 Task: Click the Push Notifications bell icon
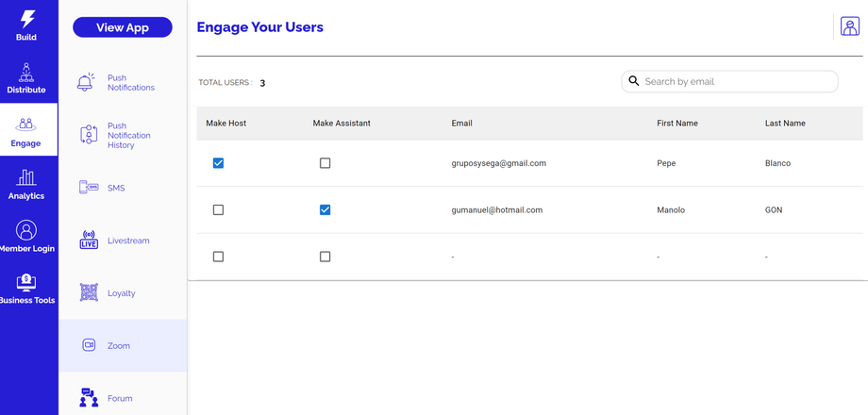click(86, 82)
